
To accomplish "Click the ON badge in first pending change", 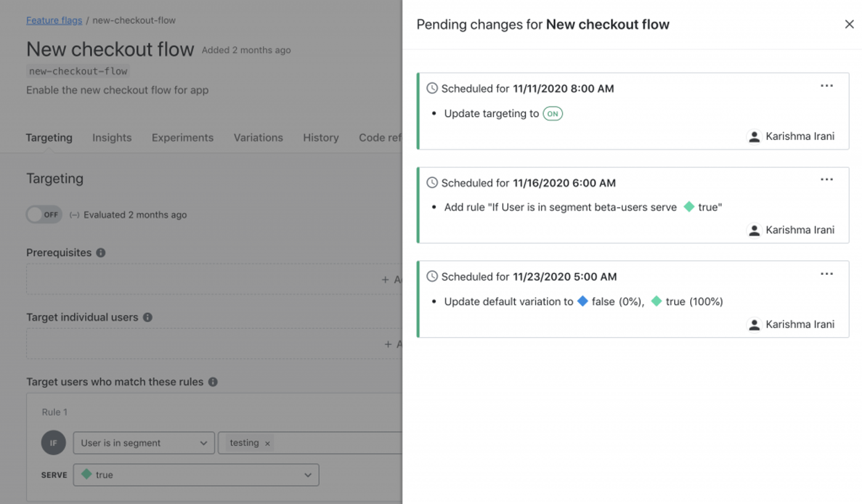I will click(x=552, y=114).
